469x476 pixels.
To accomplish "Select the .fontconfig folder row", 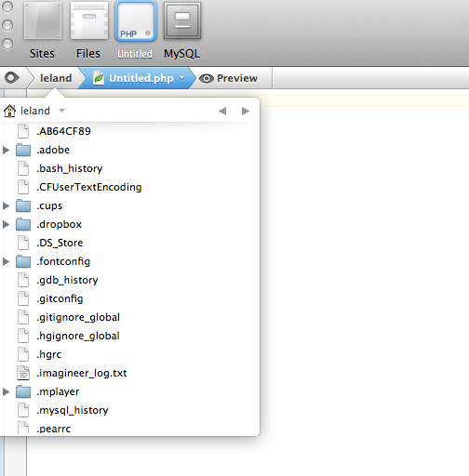I will click(x=129, y=261).
